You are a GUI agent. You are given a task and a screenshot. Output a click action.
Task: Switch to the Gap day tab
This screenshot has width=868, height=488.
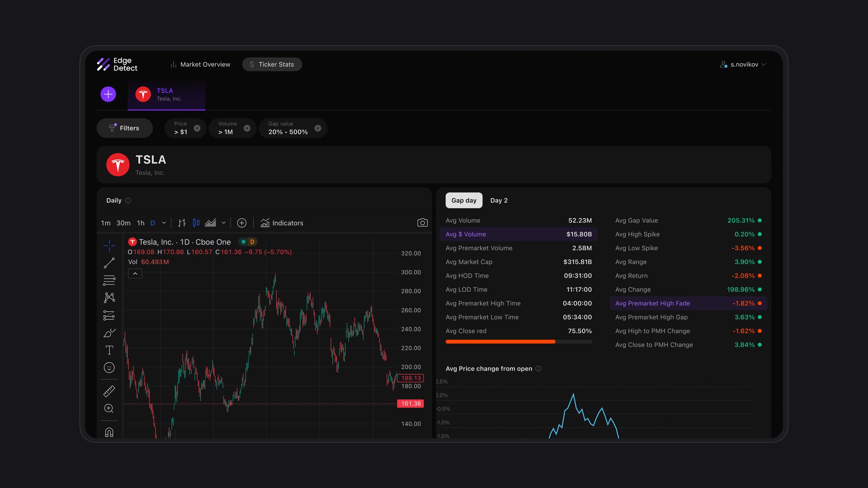464,201
